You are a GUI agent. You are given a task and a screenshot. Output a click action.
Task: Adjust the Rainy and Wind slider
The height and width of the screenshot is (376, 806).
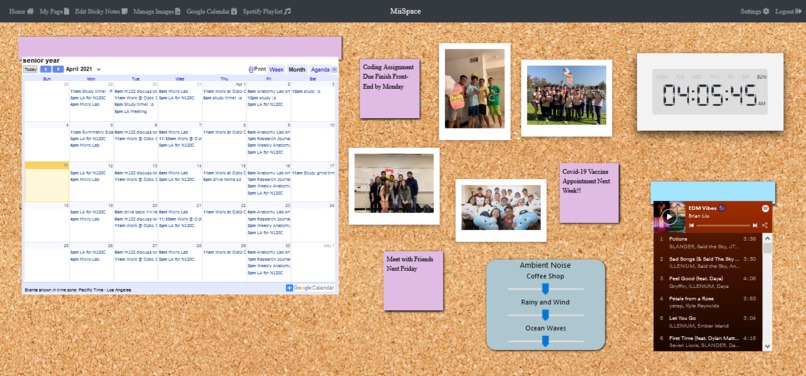[x=545, y=315]
